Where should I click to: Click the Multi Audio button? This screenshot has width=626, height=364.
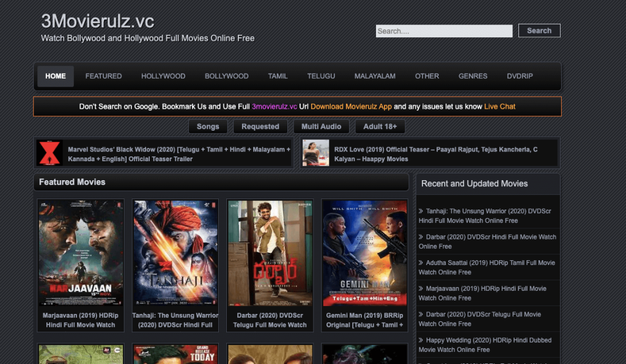(322, 127)
